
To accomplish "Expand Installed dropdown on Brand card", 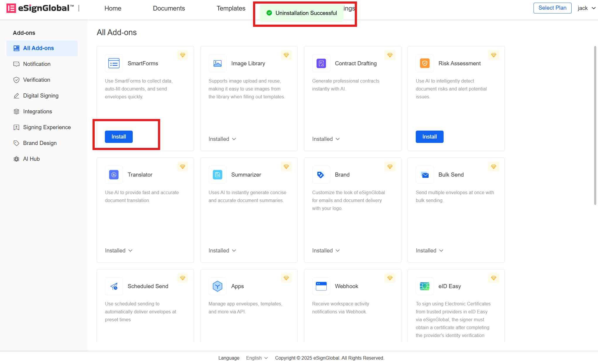I will click(x=326, y=251).
